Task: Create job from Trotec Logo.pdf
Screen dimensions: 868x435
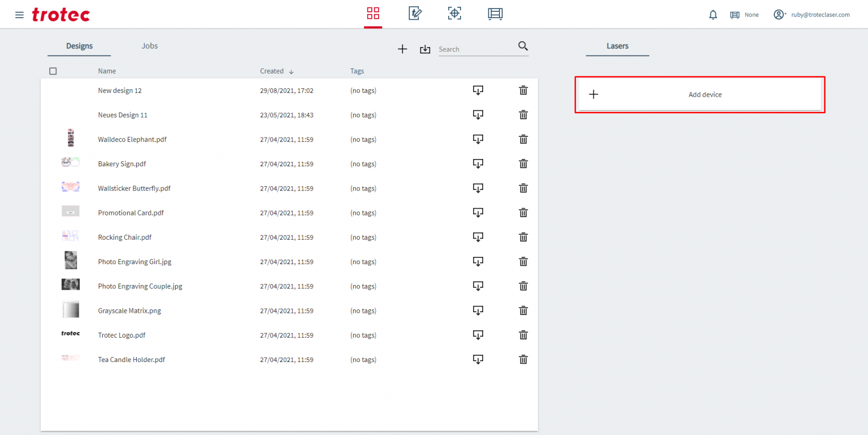Action: 478,335
